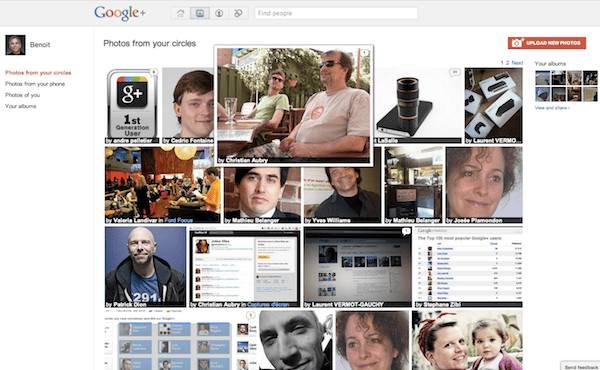Click comment bubble on Laurent VERMOT-GAUCHY photo
The image size is (600, 370).
(406, 231)
